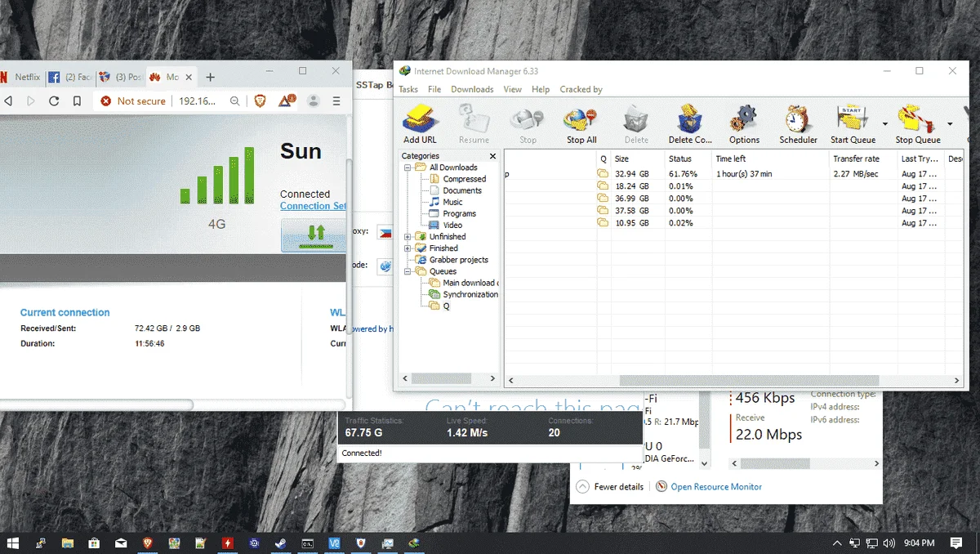Click the Fewer details label
The height and width of the screenshot is (554, 980).
pos(619,486)
